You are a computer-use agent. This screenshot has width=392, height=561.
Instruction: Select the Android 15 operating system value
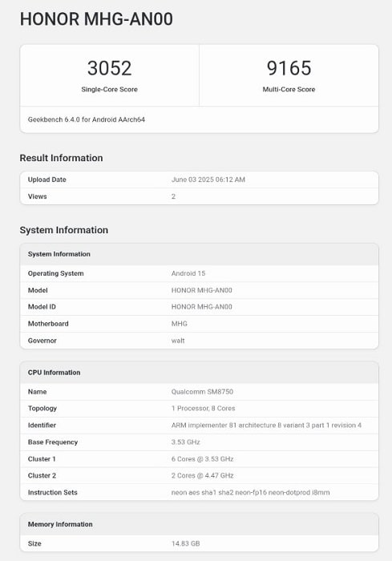[188, 273]
